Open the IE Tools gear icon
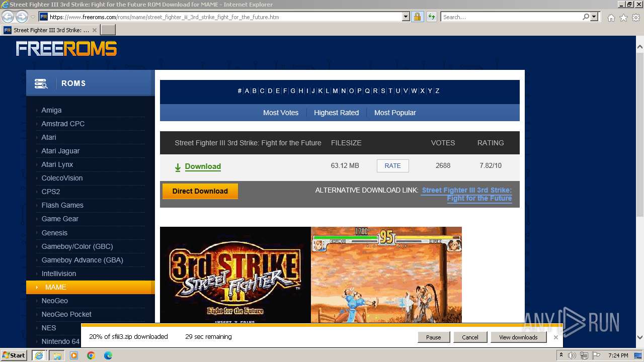Screen dimensions: 644x362 tap(636, 18)
